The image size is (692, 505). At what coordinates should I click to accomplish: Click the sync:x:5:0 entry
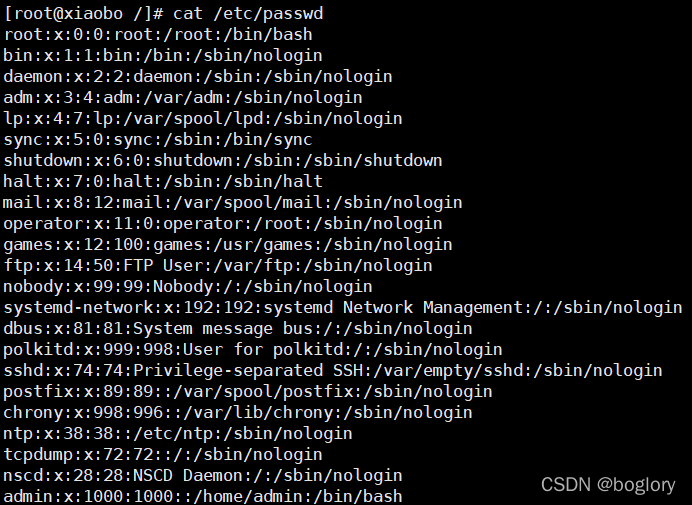point(158,139)
